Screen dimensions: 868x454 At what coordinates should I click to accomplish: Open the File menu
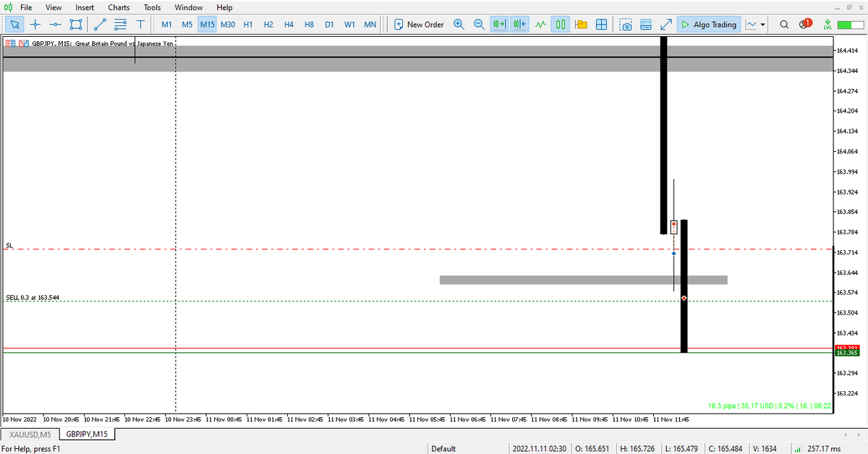tap(26, 7)
